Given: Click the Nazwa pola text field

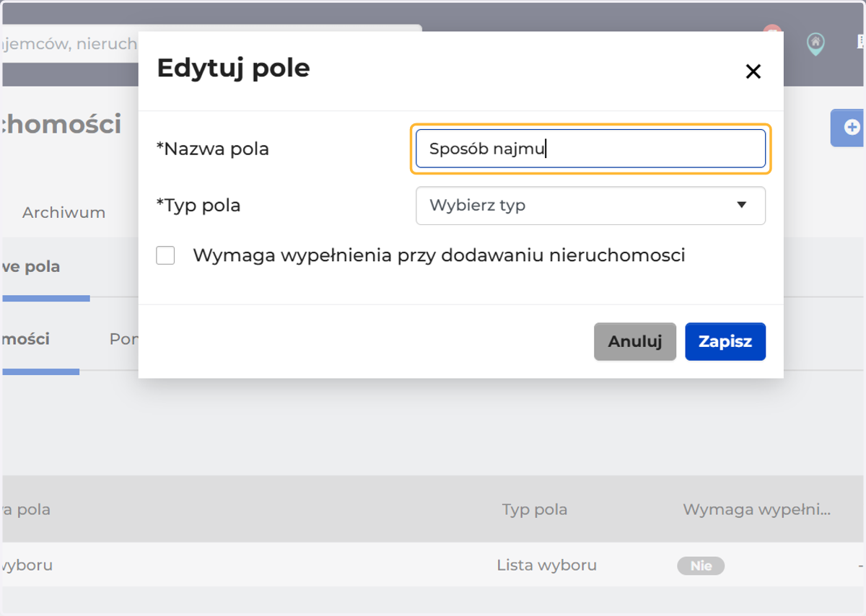Looking at the screenshot, I should tap(590, 149).
